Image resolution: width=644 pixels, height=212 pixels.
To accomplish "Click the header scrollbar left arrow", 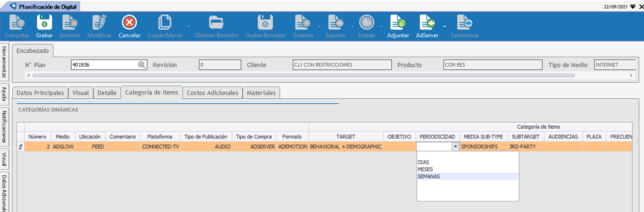I will click(x=28, y=76).
